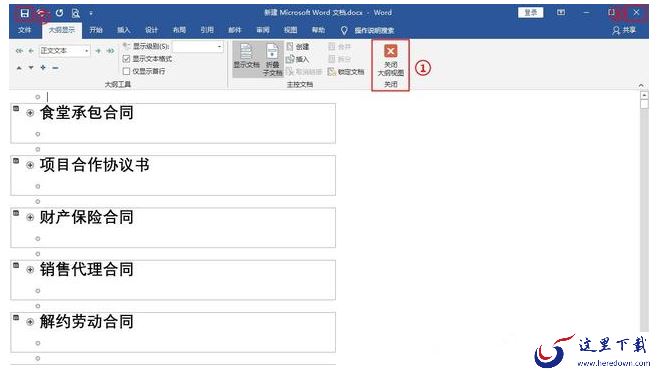Open the 邮件 Mailings tab

click(x=234, y=30)
